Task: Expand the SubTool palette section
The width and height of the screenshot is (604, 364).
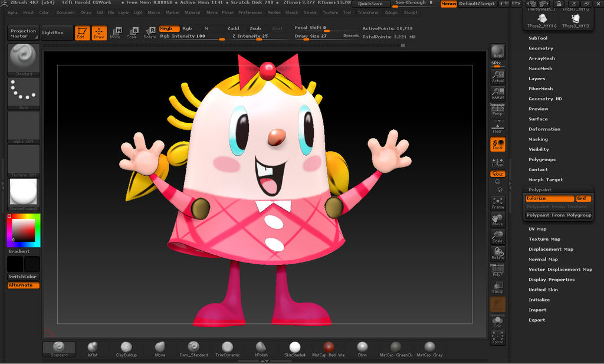Action: pyautogui.click(x=538, y=38)
